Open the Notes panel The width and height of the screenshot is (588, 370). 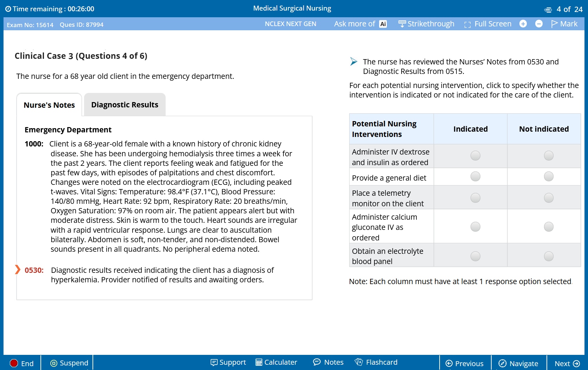point(328,362)
